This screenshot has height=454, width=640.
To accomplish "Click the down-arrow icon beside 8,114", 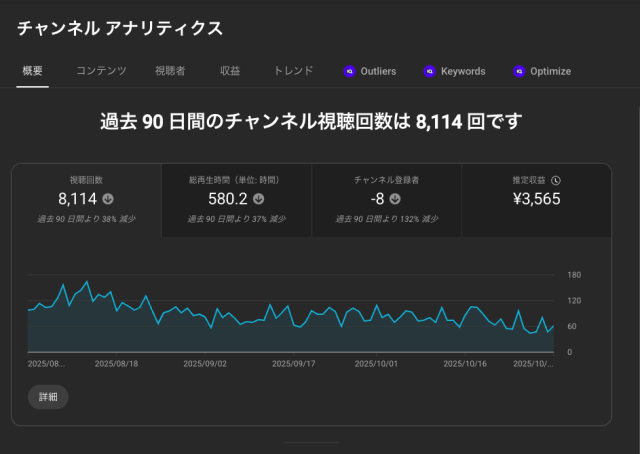I will (108, 199).
